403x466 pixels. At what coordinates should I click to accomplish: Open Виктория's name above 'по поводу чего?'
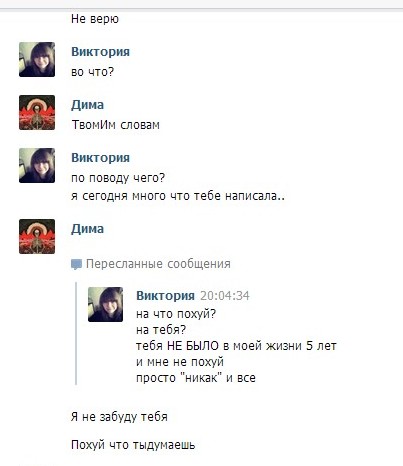(100, 158)
